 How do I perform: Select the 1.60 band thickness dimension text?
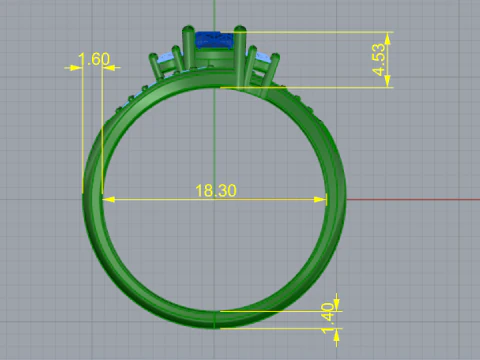(x=94, y=59)
